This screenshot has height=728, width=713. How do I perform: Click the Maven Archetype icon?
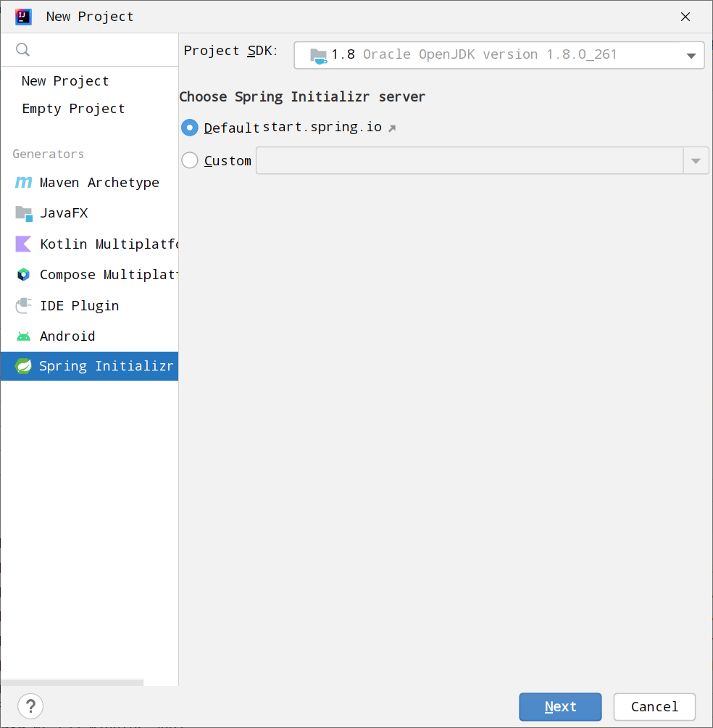point(24,183)
